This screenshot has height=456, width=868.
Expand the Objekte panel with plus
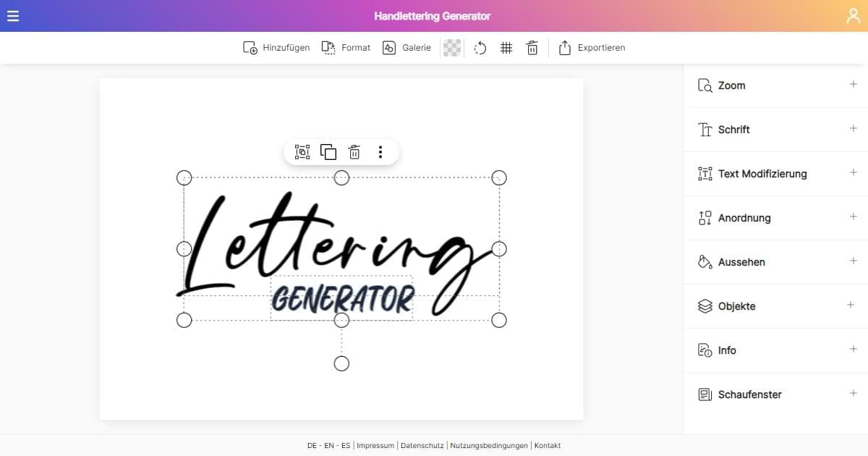point(851,305)
